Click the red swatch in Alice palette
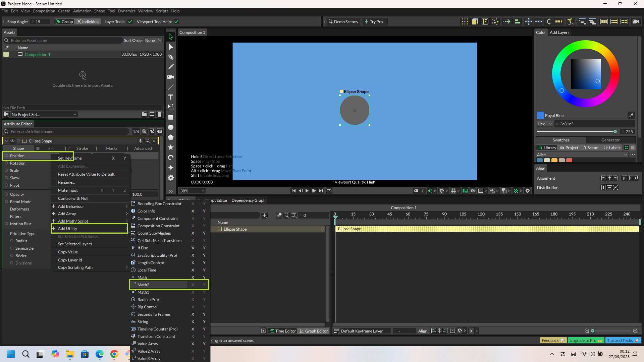 [569, 160]
